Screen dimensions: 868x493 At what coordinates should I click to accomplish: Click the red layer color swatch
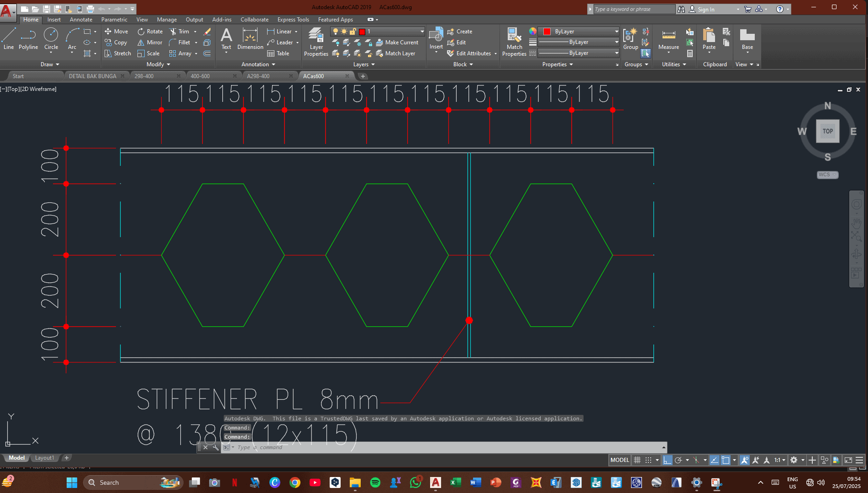coord(362,32)
